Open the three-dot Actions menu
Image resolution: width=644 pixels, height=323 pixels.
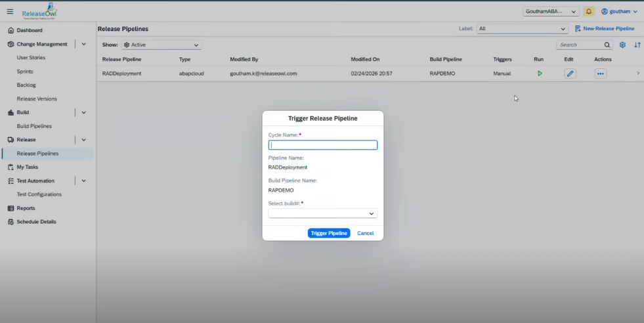(600, 74)
